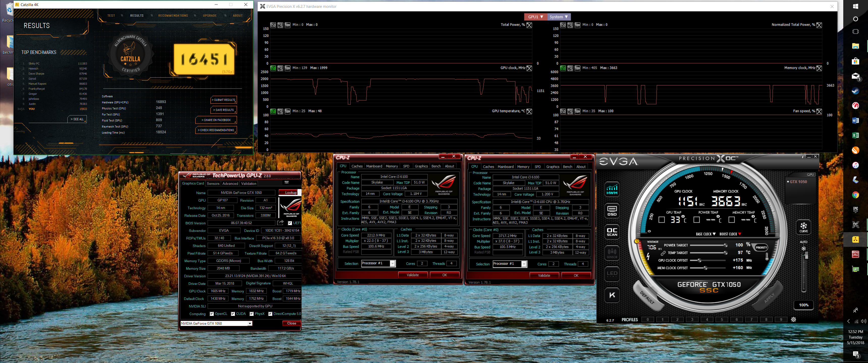
Task: Open the OSD settings in Precision XOC
Action: coord(612,211)
